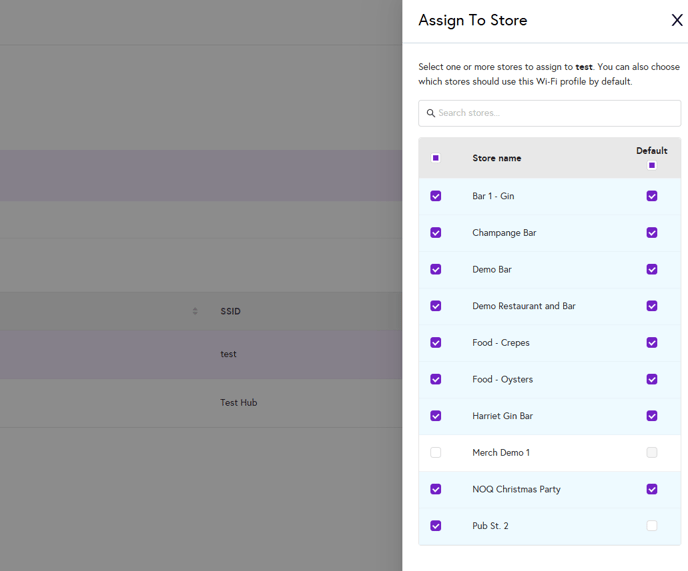Remove default from Food - Crepes
688x571 pixels.
click(x=652, y=343)
